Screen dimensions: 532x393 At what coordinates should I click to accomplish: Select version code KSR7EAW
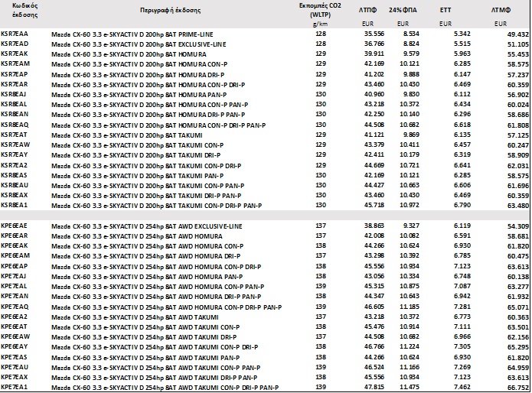coord(15,145)
